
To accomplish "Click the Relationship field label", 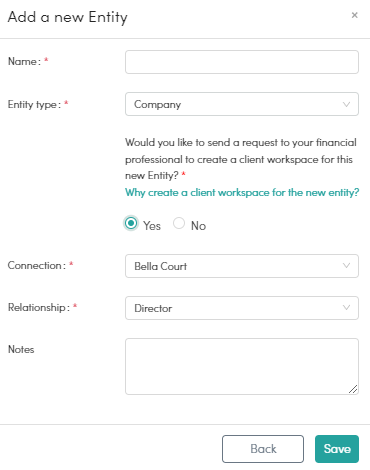I will coord(39,307).
